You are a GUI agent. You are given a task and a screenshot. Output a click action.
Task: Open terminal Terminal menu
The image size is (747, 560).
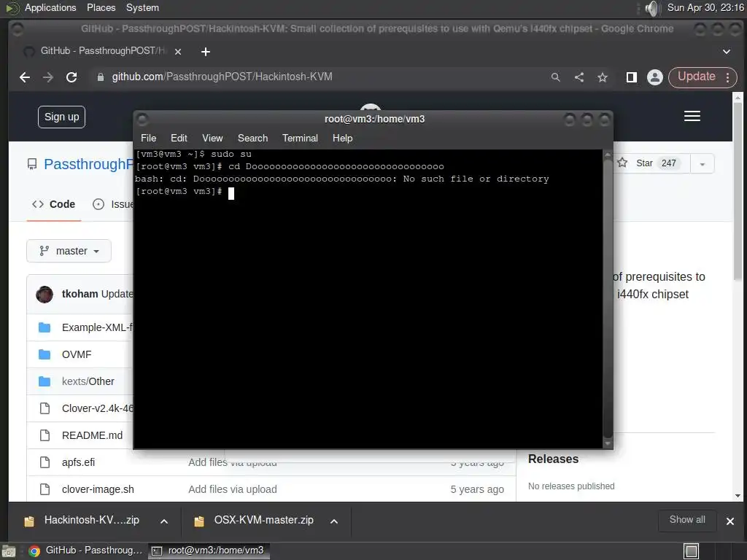(x=300, y=138)
